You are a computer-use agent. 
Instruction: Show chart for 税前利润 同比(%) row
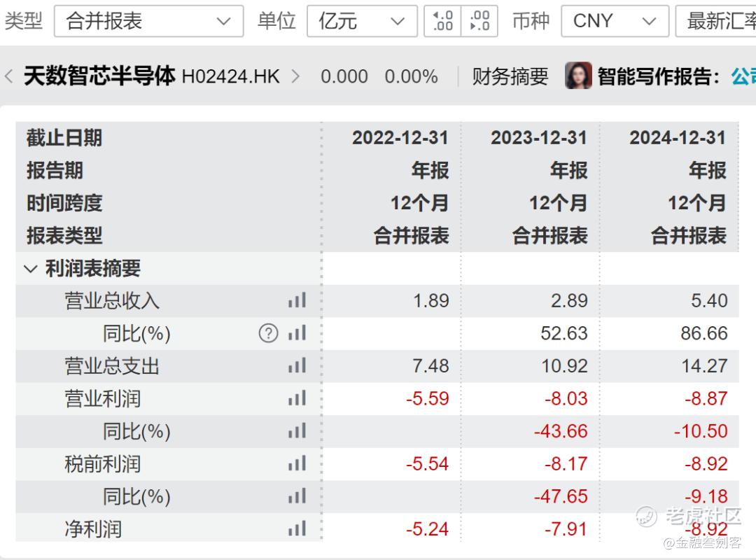tap(297, 496)
